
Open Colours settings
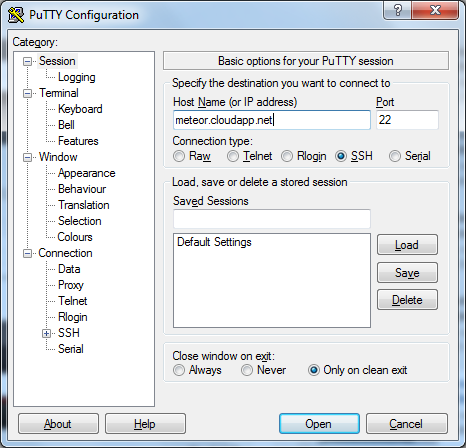[x=75, y=237]
